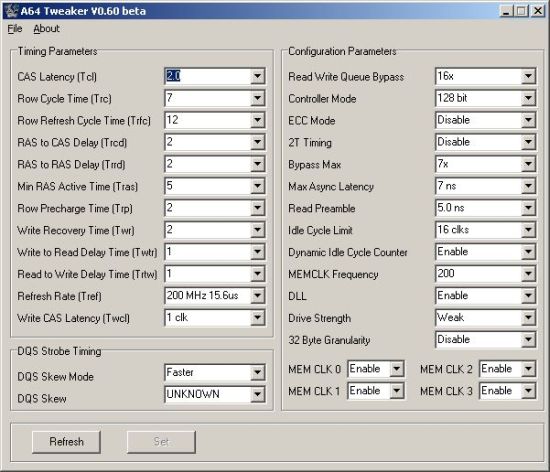Click the 'Refresh Rate (Tref)' label
The width and height of the screenshot is (550, 472).
click(59, 296)
